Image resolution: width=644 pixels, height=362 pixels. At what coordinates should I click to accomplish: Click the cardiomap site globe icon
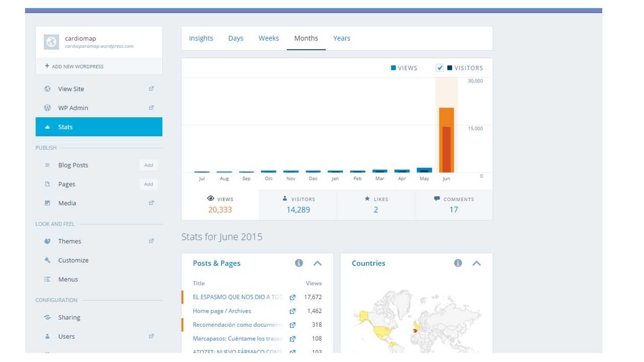tap(51, 42)
